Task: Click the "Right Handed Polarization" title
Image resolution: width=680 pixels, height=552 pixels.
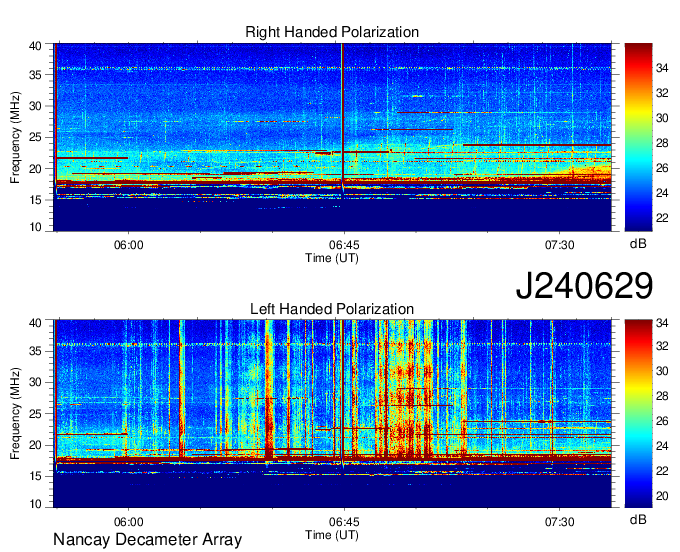Action: coord(332,32)
